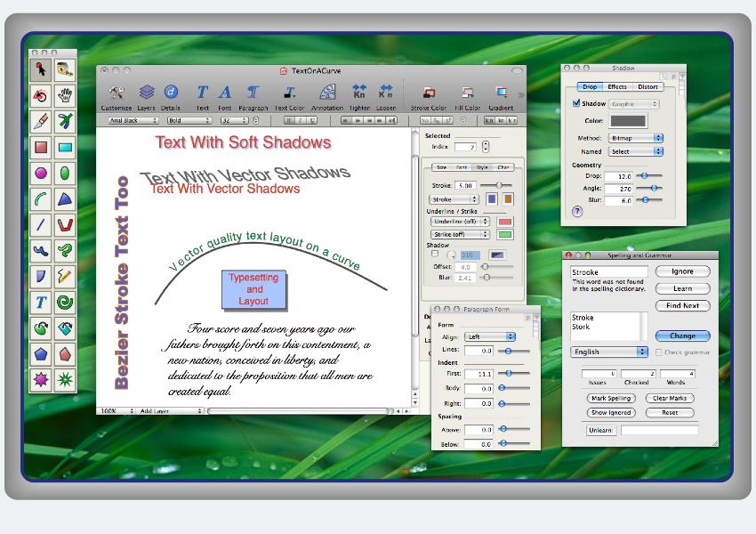Open the Named Select dropdown
Screen dimensions: 756x534
[x=636, y=151]
